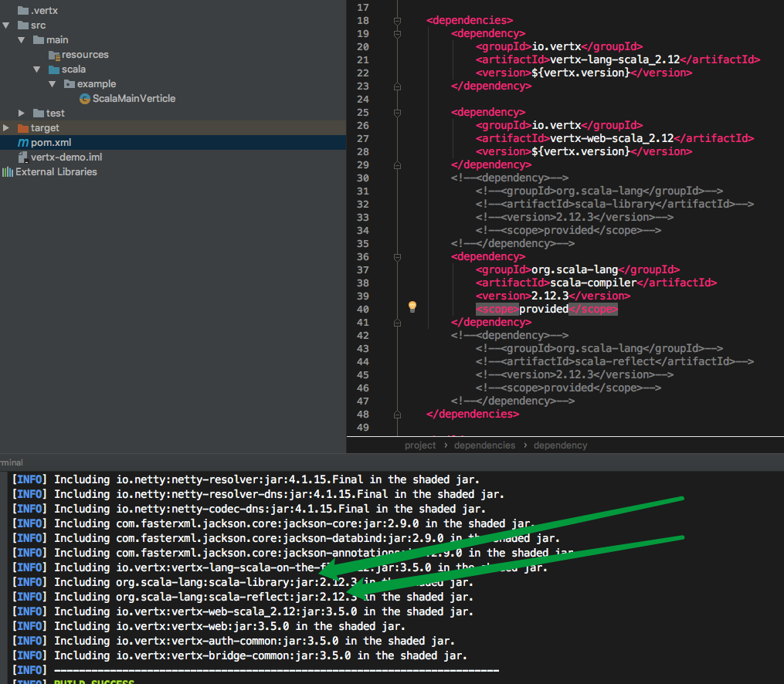Click terminal line 'vertx-bridge-common:jar:3.5.0'
The image size is (784, 684).
[239, 655]
